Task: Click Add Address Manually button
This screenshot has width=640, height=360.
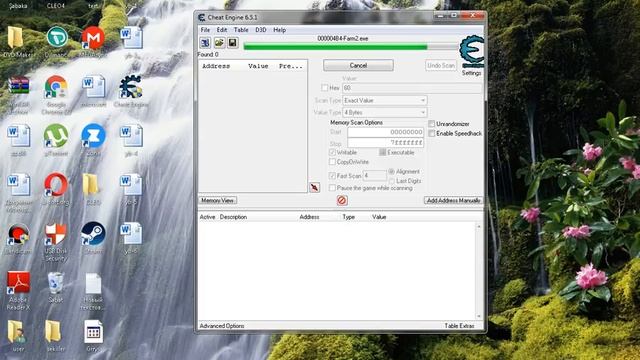Action: pos(453,200)
